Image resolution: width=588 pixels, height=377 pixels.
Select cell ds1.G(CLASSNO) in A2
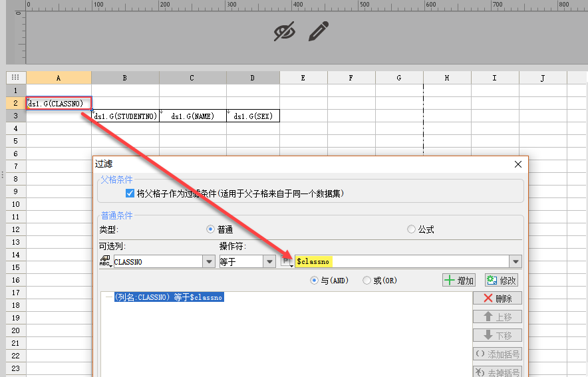click(59, 103)
